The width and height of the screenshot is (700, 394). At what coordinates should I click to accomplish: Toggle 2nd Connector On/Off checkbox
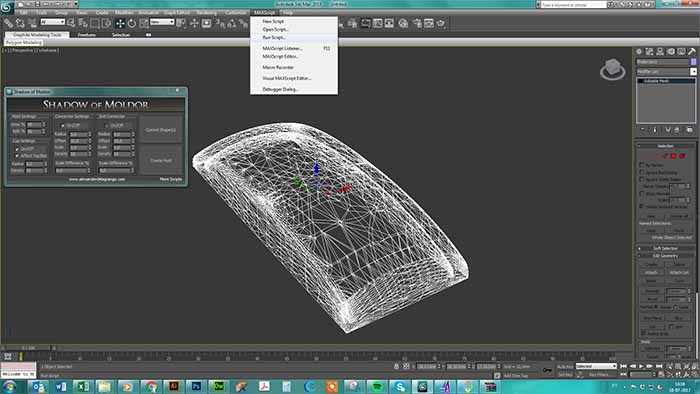[106, 125]
